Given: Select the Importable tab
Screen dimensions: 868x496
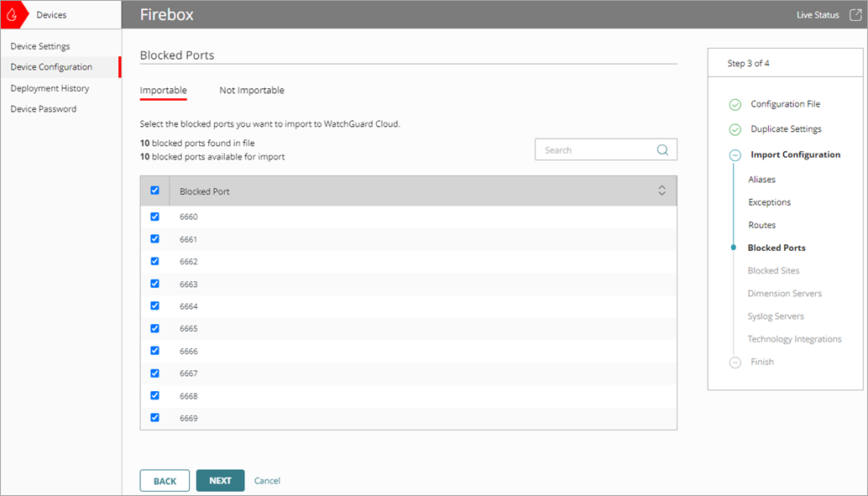Looking at the screenshot, I should click(x=164, y=90).
